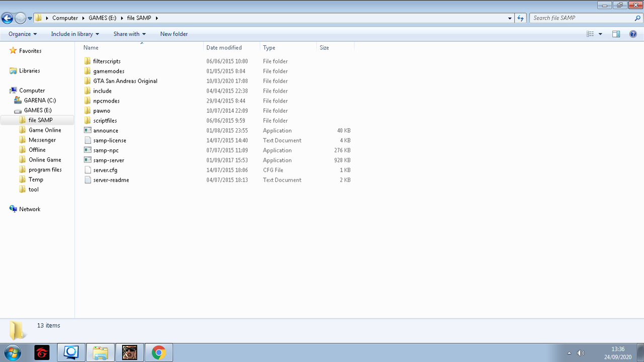The image size is (644, 362).
Task: Open the view options dropdown arrow
Action: pos(600,34)
